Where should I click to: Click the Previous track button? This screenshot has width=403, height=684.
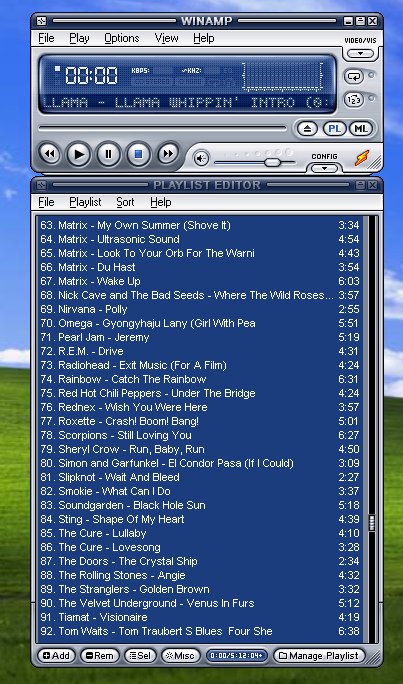click(x=50, y=154)
